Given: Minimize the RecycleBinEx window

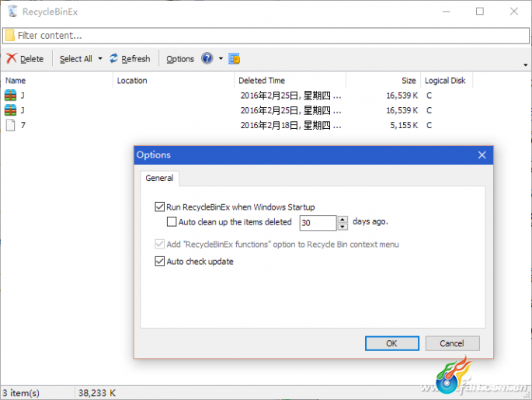Looking at the screenshot, I should (x=446, y=12).
